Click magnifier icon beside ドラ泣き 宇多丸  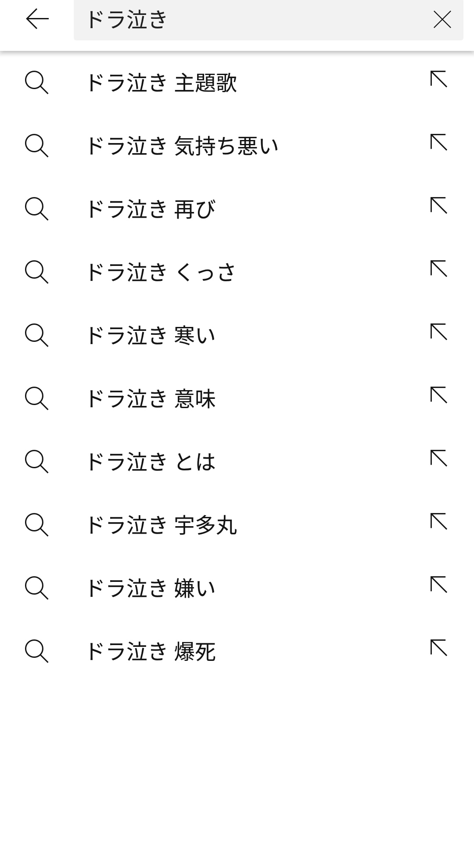[37, 525]
